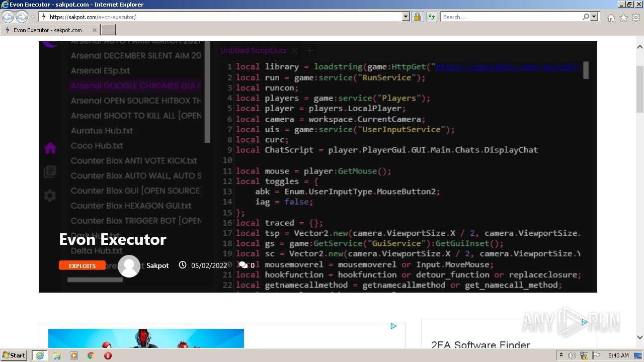Start search with the magnifier icon

coord(586,17)
